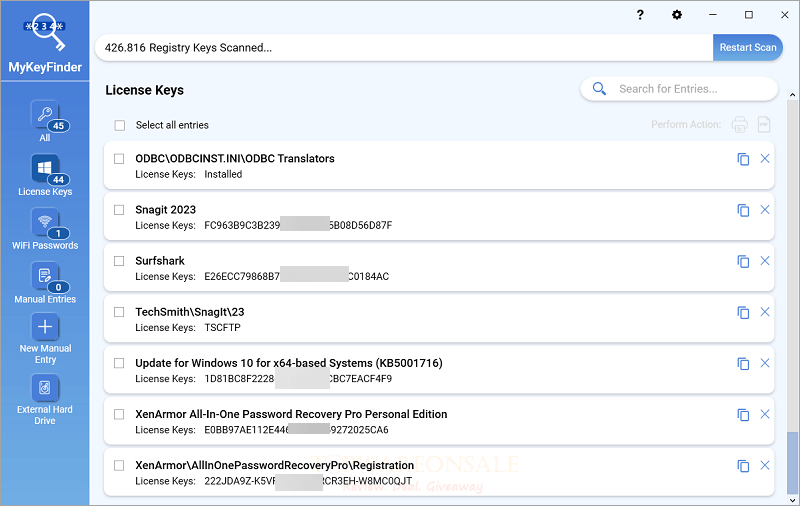Copy XenArmor Personal Edition key
This screenshot has width=800, height=506.
[x=743, y=415]
